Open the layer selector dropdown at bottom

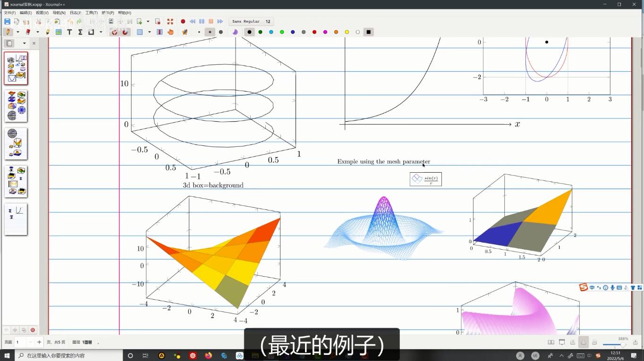[x=98, y=343]
